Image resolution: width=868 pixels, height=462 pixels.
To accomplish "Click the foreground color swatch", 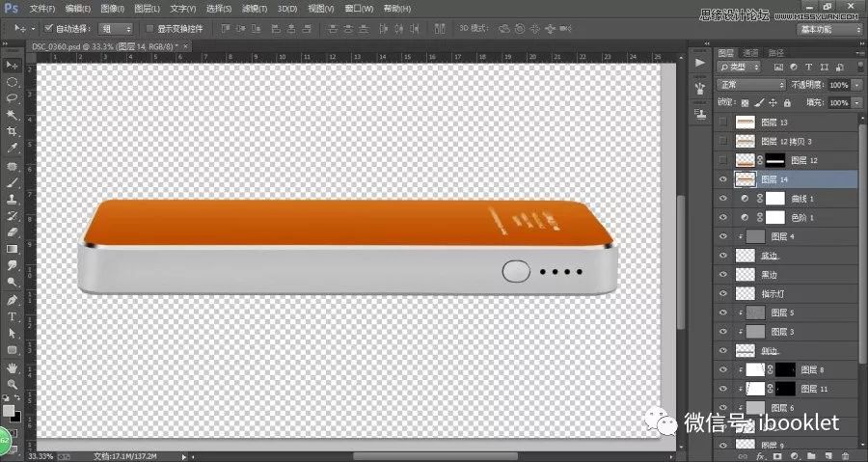I will pos(9,411).
